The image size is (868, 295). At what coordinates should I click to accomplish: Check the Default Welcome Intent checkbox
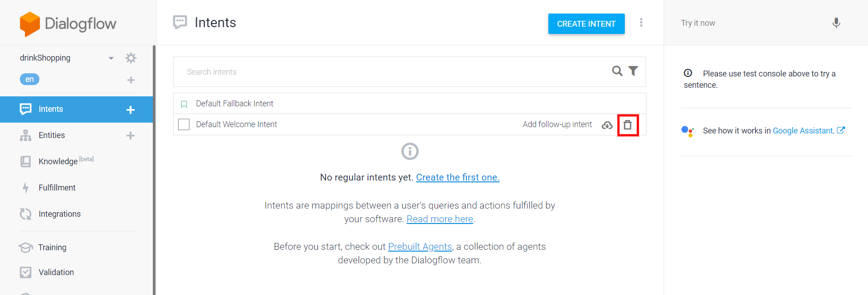pyautogui.click(x=184, y=124)
